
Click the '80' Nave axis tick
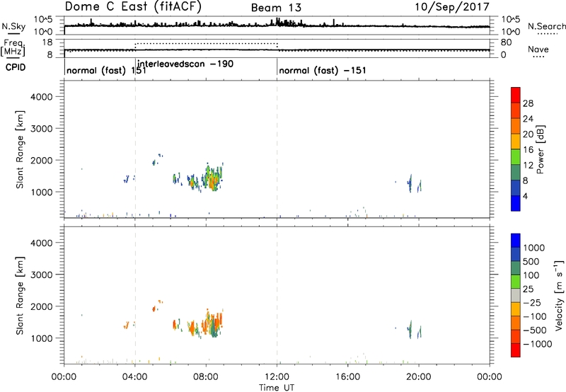506,42
